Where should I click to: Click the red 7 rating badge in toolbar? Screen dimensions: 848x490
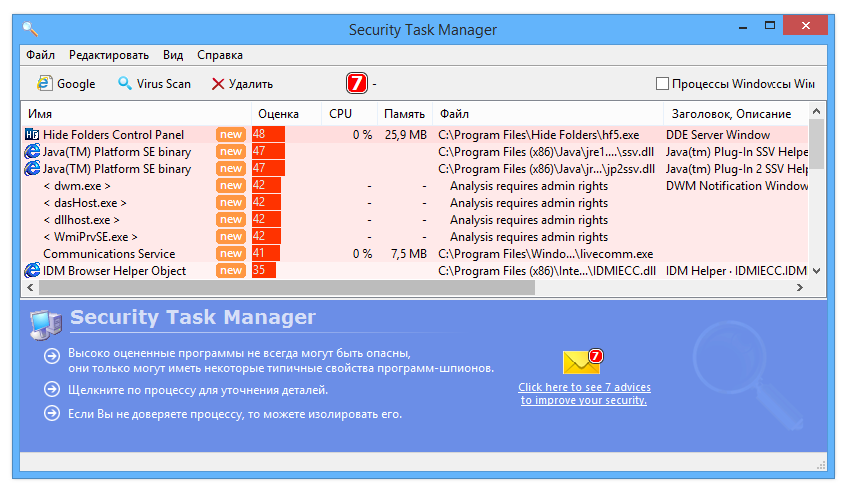click(357, 83)
